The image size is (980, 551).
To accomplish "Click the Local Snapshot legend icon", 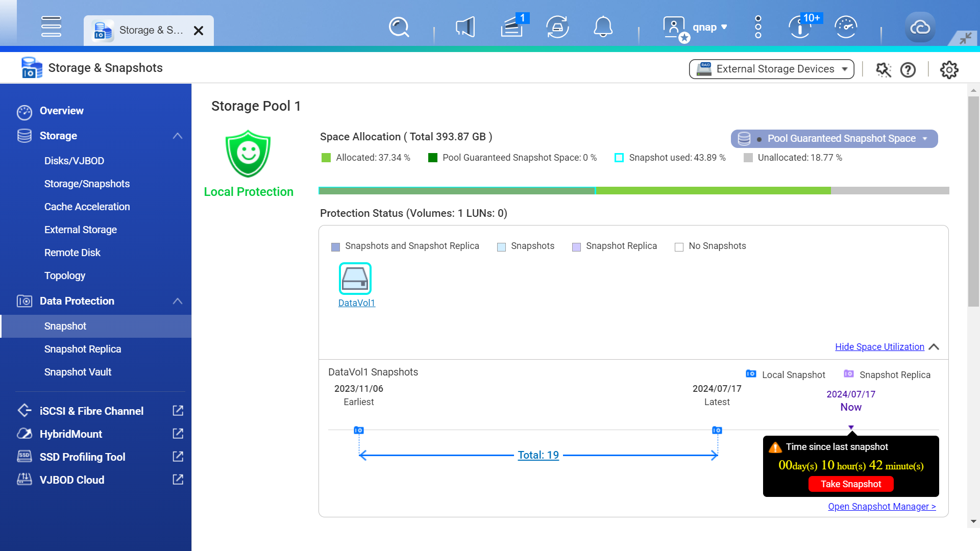I will point(751,374).
